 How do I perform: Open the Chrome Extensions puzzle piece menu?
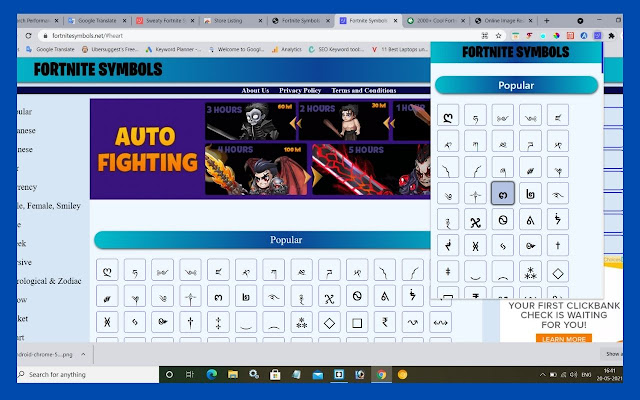click(x=611, y=36)
